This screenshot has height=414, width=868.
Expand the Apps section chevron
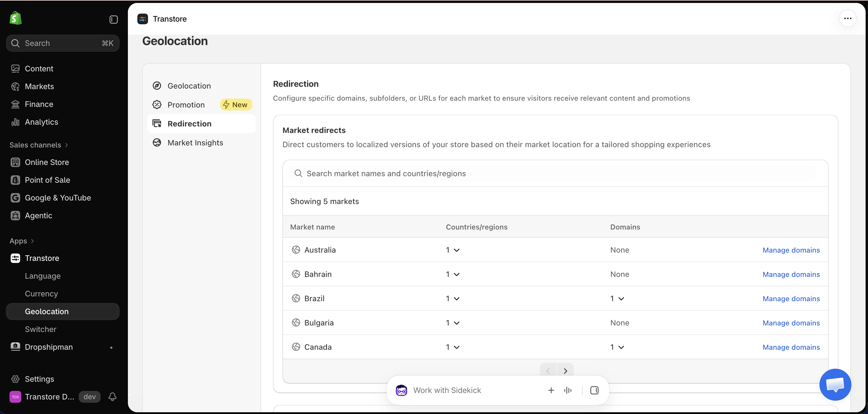[x=32, y=241]
